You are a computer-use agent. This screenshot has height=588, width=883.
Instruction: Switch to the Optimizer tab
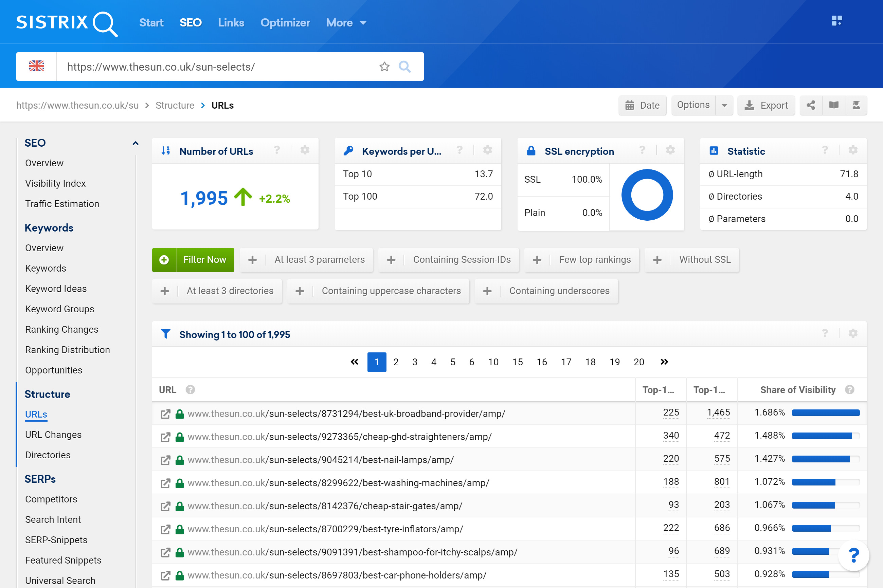click(285, 23)
